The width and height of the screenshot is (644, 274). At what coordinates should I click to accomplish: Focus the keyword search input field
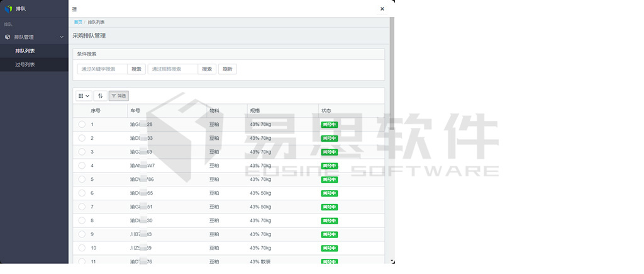tap(102, 69)
